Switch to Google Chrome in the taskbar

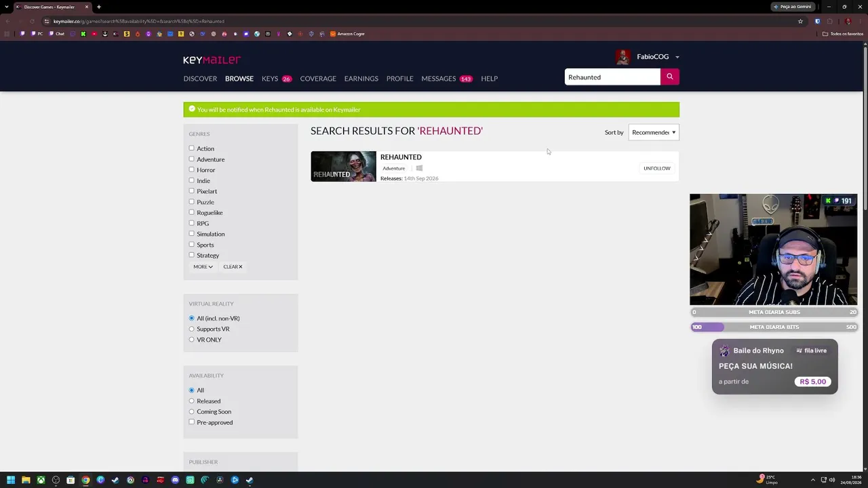coord(85,480)
